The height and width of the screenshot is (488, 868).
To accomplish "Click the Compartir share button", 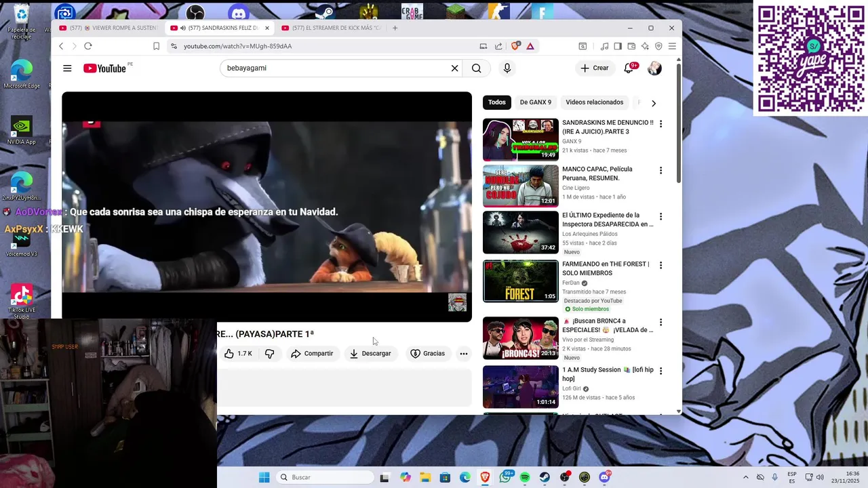I will [x=312, y=353].
